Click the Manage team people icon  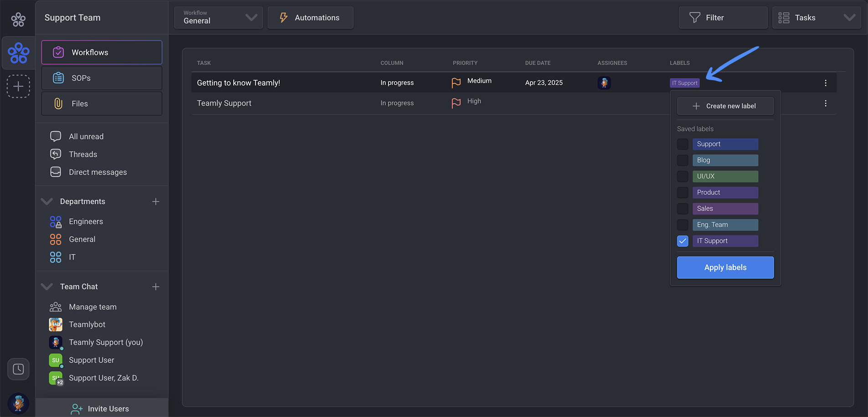[x=56, y=307]
